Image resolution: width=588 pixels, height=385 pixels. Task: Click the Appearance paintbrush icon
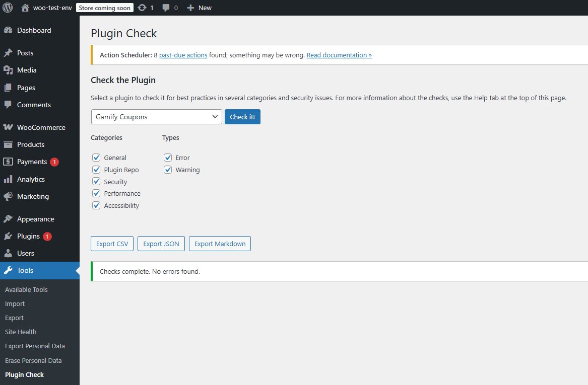click(x=8, y=219)
